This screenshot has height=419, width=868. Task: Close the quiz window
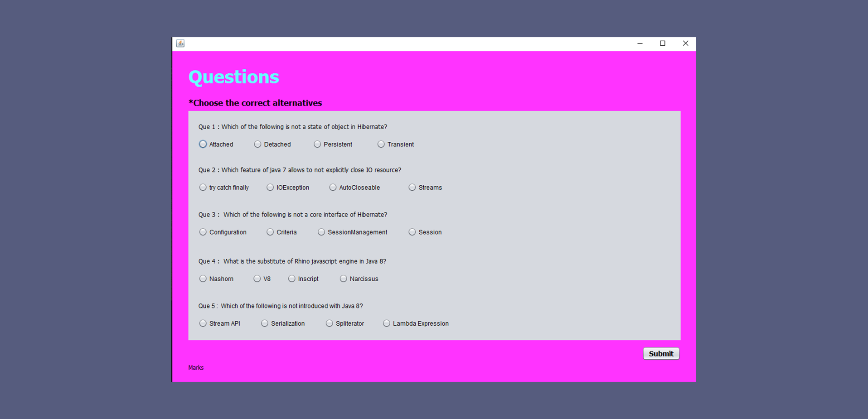685,43
